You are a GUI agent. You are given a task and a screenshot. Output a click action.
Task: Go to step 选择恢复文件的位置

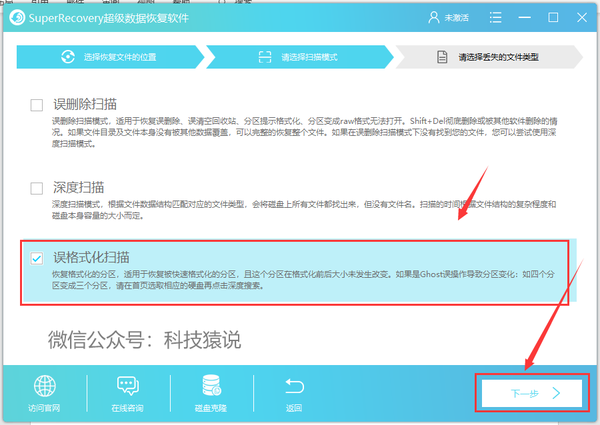[x=110, y=57]
